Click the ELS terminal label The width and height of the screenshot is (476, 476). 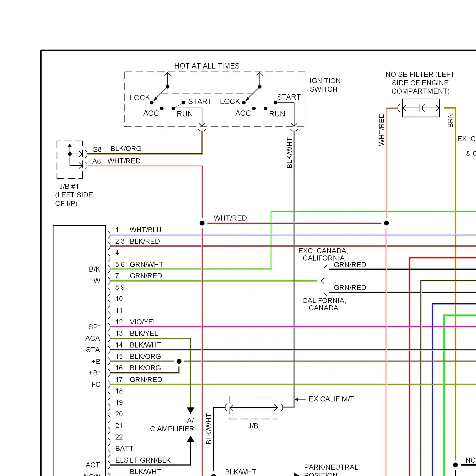coord(122,460)
